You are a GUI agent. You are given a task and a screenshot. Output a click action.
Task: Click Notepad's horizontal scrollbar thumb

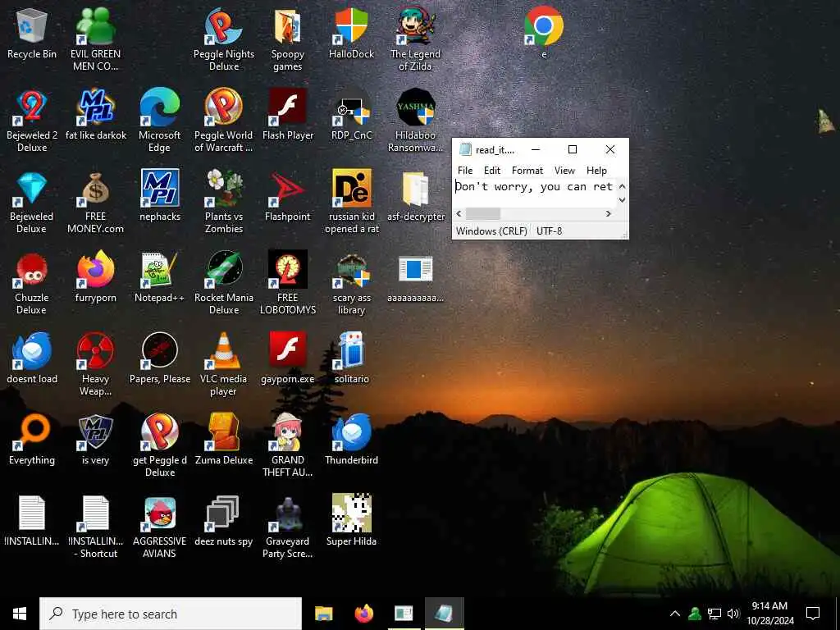(482, 214)
